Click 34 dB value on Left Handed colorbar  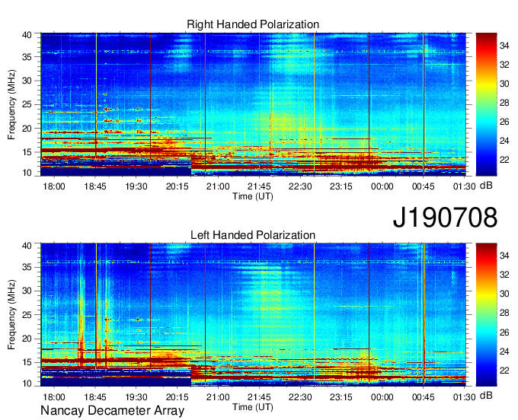point(504,256)
